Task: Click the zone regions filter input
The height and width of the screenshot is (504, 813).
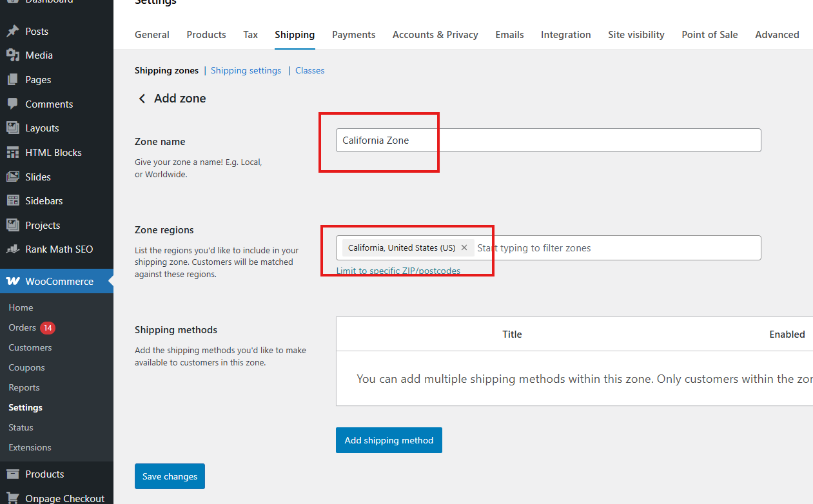Action: point(612,248)
